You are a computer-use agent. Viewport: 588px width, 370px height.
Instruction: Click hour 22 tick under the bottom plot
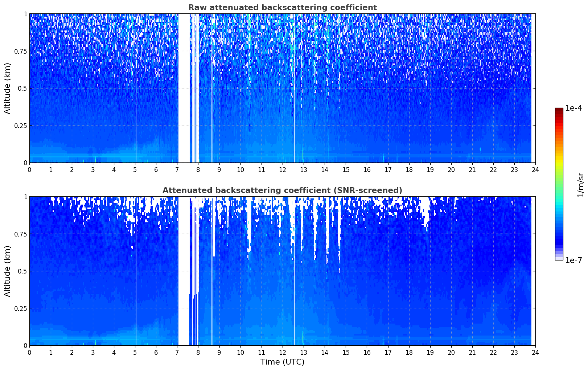pyautogui.click(x=493, y=352)
